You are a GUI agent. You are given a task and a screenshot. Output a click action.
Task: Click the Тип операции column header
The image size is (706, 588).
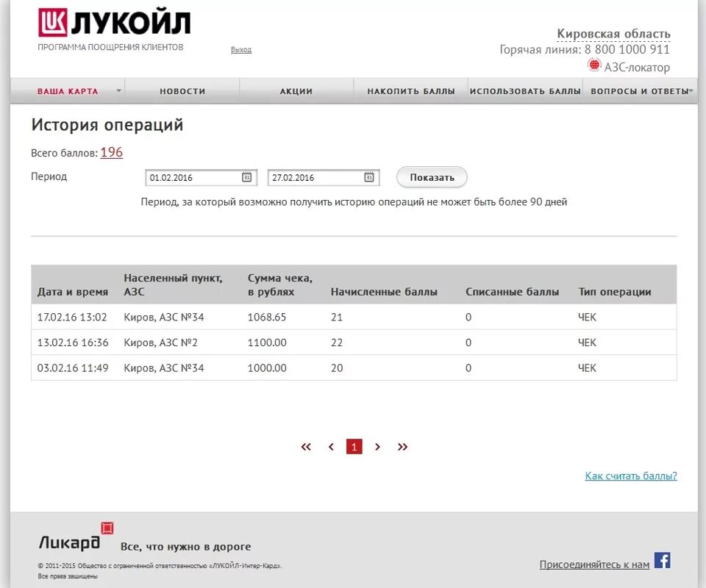point(615,292)
